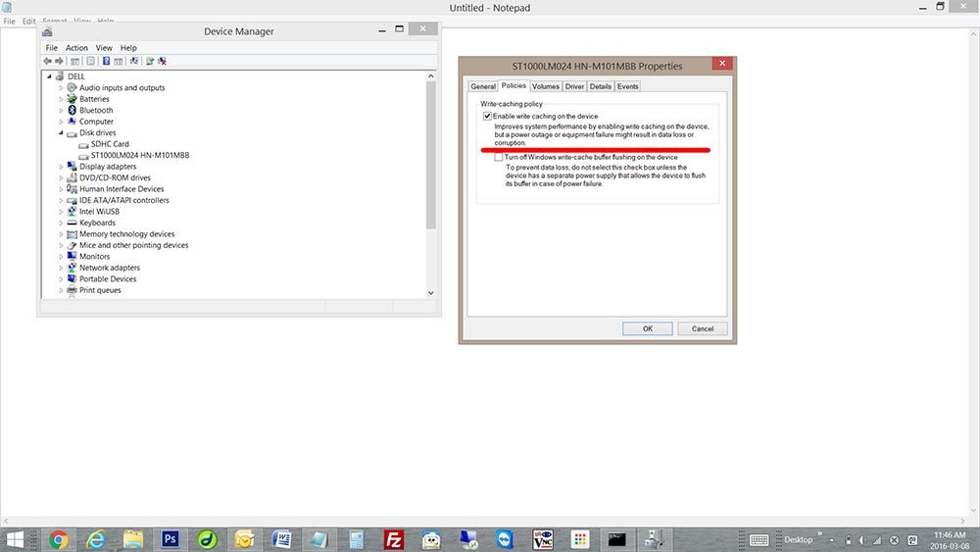Switch to the Volumes tab
980x552 pixels.
[x=546, y=87]
